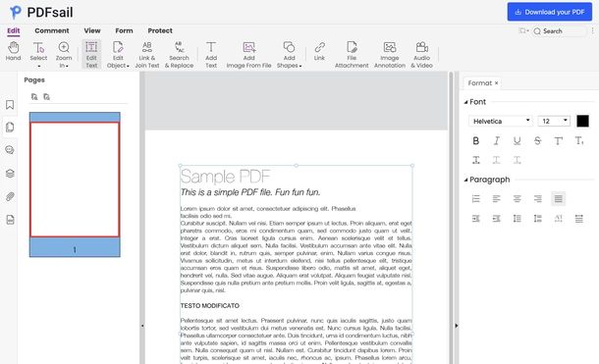
Task: Center align the paragraph
Action: (x=517, y=198)
